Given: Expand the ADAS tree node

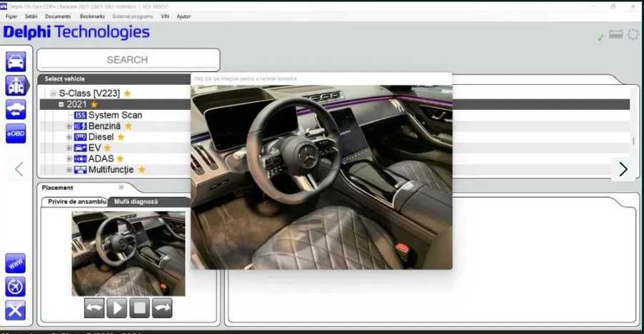Looking at the screenshot, I should tap(69, 159).
